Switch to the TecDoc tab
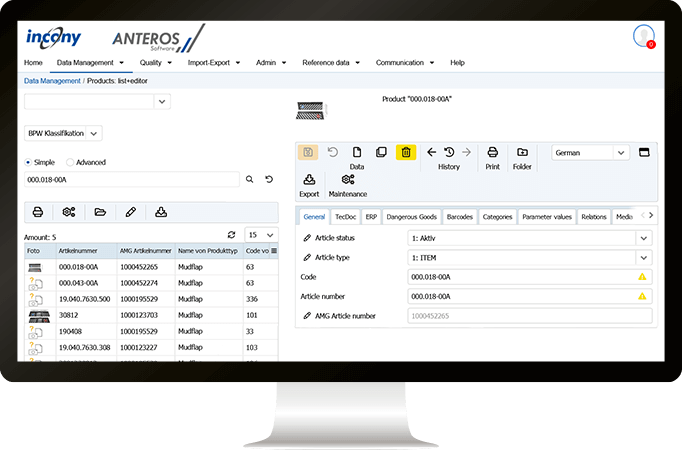The image size is (682, 450). (345, 217)
